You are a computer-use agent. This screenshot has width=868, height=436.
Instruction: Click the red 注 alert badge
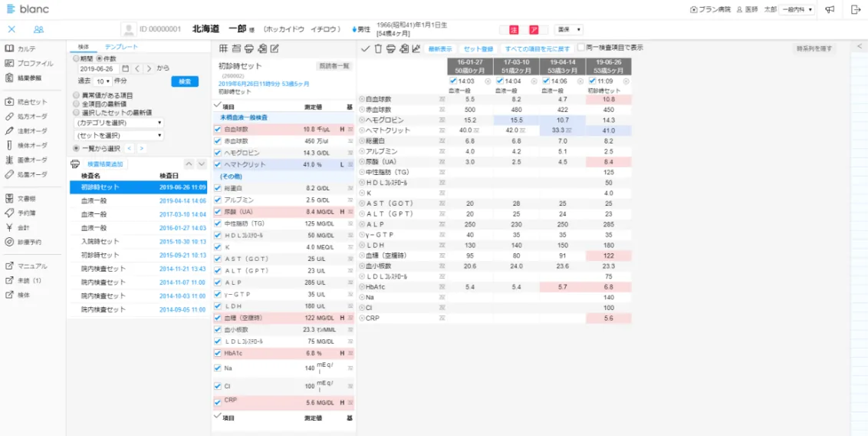point(513,29)
